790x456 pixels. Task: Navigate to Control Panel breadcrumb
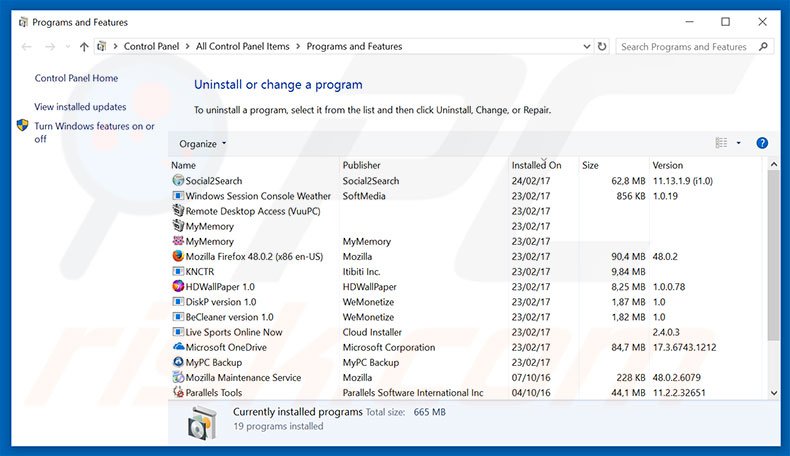[151, 46]
